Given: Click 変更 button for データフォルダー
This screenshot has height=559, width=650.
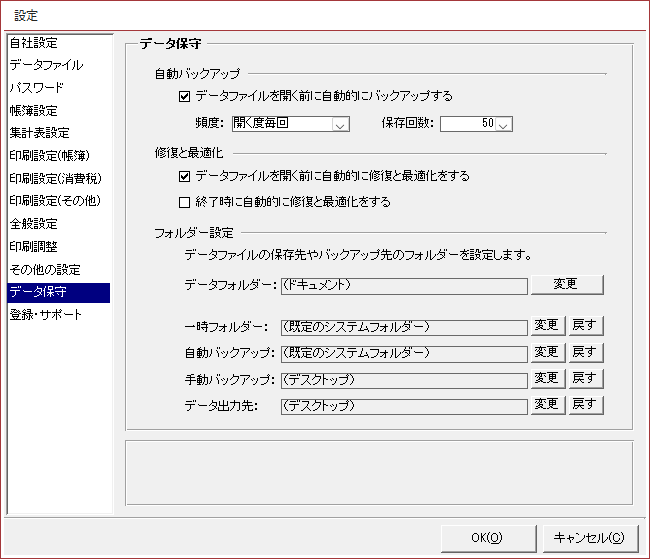Looking at the screenshot, I should (x=566, y=284).
